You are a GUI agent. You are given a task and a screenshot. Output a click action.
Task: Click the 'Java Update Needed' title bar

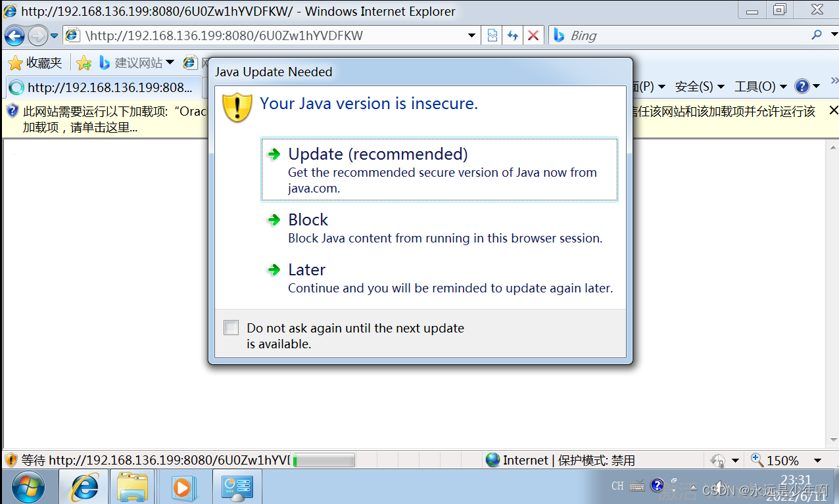pos(421,72)
